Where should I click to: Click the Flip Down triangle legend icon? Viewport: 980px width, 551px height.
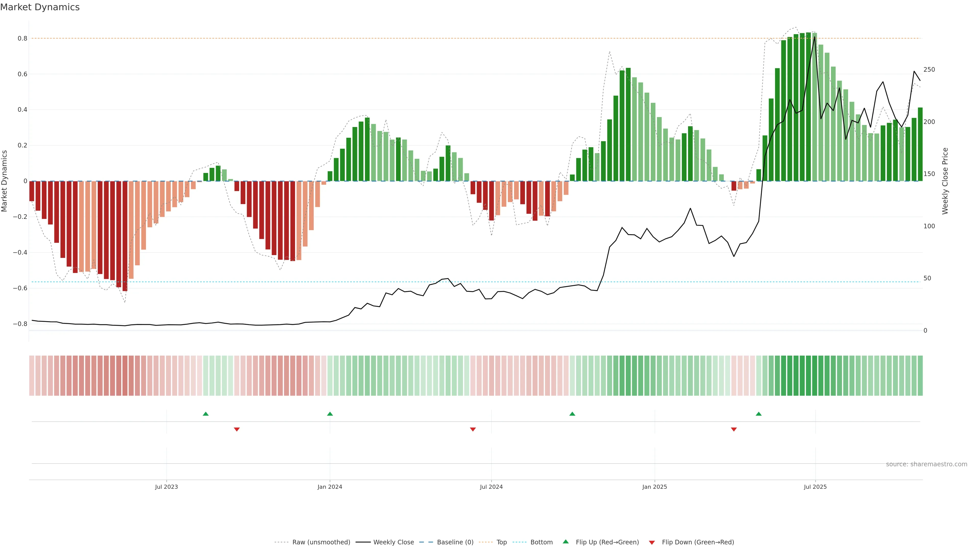[x=652, y=542]
